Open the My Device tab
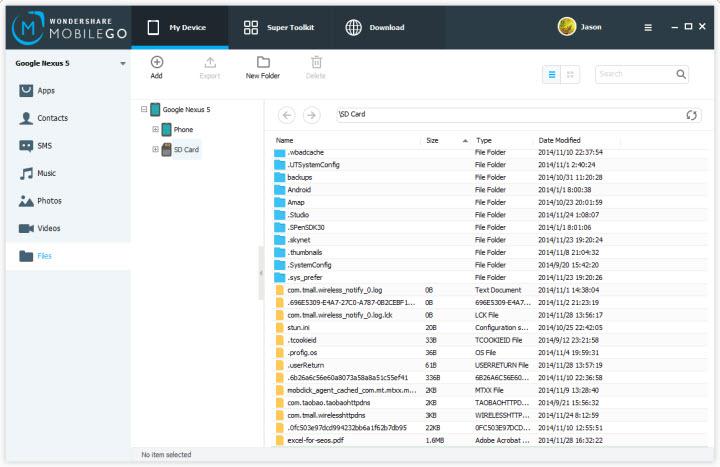The height and width of the screenshot is (467, 720). tap(180, 27)
